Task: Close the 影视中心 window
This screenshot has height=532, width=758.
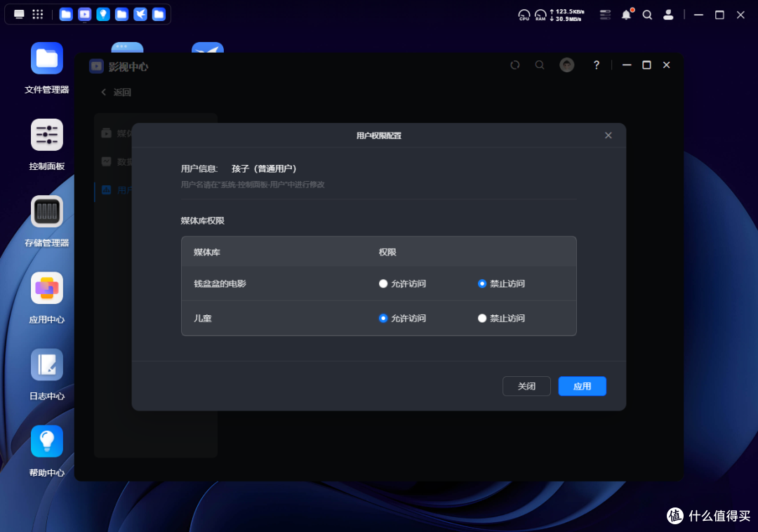Action: [666, 65]
